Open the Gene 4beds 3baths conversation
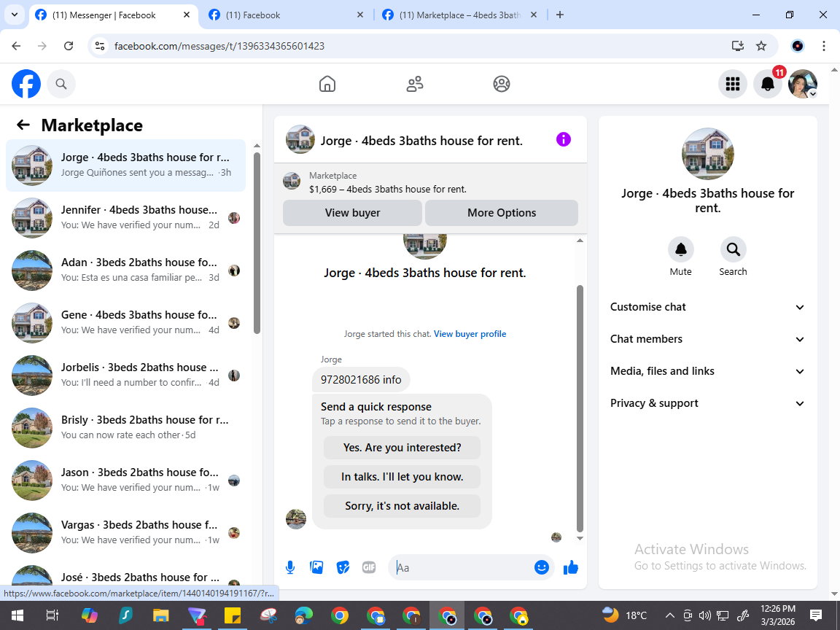The image size is (840, 630). (126, 323)
